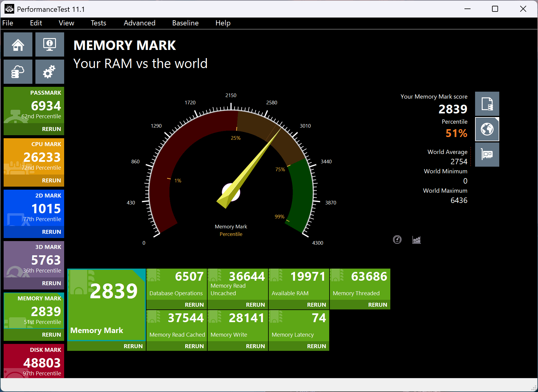Go to the Home dashboard icon
Viewport: 538px width, 392px height.
point(18,44)
